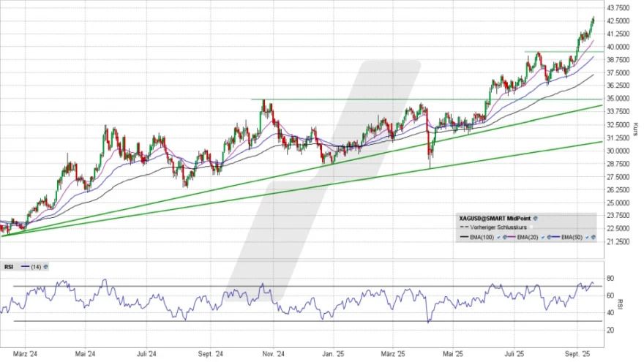Click the 'März '24' label on time axis
Image resolution: width=644 pixels, height=362 pixels.
[x=24, y=355]
